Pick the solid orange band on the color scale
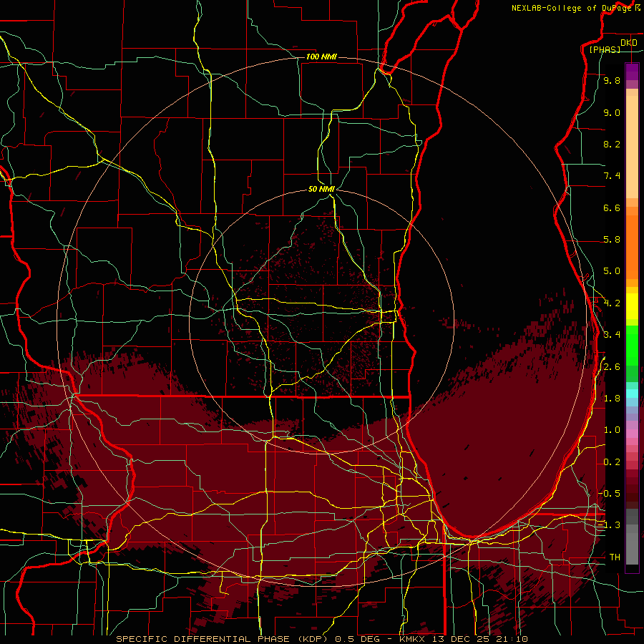The image size is (644, 644). 632,247
